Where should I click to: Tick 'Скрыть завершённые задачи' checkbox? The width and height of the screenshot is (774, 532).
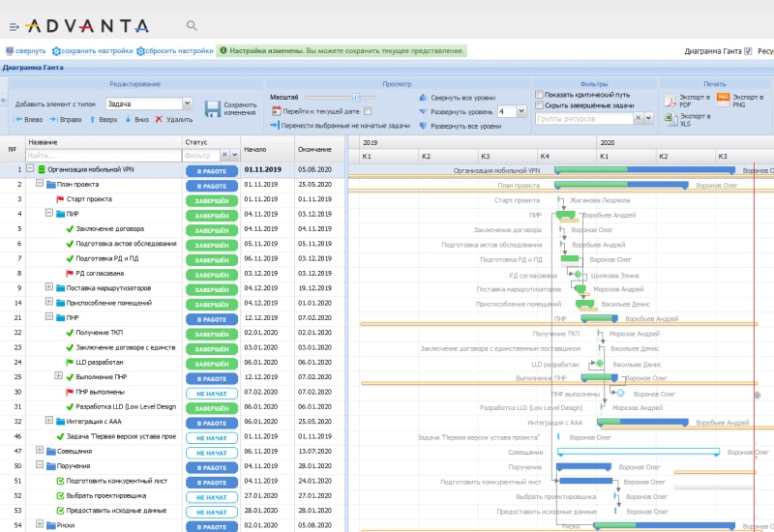[x=539, y=104]
